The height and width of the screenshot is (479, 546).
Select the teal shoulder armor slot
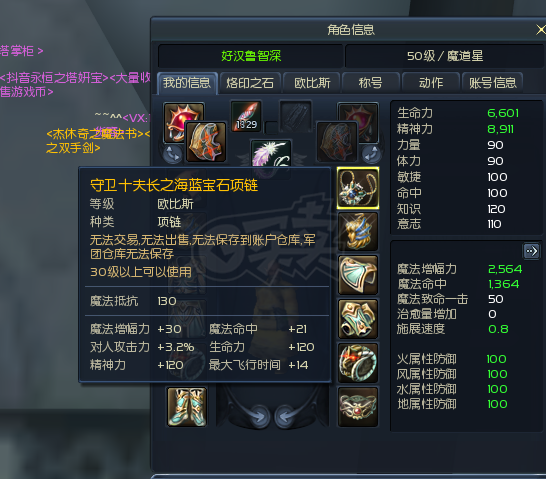click(x=358, y=275)
